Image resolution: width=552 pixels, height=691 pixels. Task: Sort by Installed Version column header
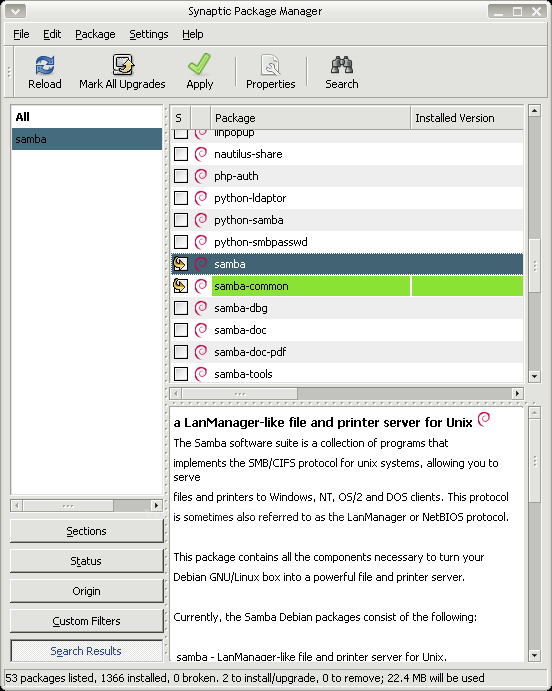point(467,118)
